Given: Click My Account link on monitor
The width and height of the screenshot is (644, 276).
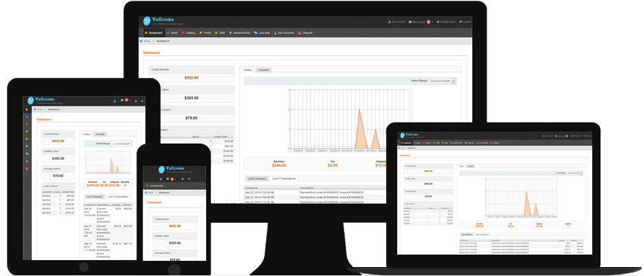Looking at the screenshot, I should point(396,22).
